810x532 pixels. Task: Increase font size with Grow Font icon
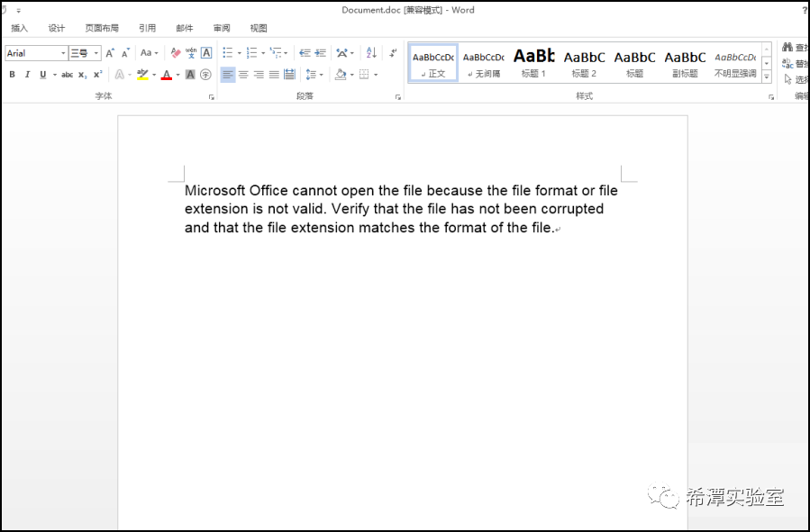point(110,53)
